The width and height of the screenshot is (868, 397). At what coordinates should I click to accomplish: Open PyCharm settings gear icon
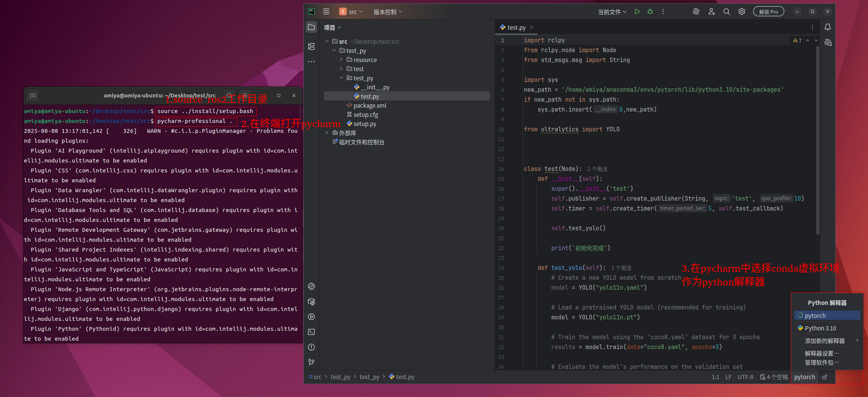741,11
